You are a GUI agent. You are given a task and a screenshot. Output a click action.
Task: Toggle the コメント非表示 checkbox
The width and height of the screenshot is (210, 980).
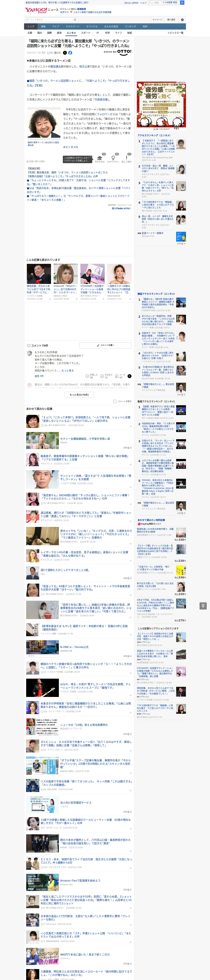coord(115,401)
